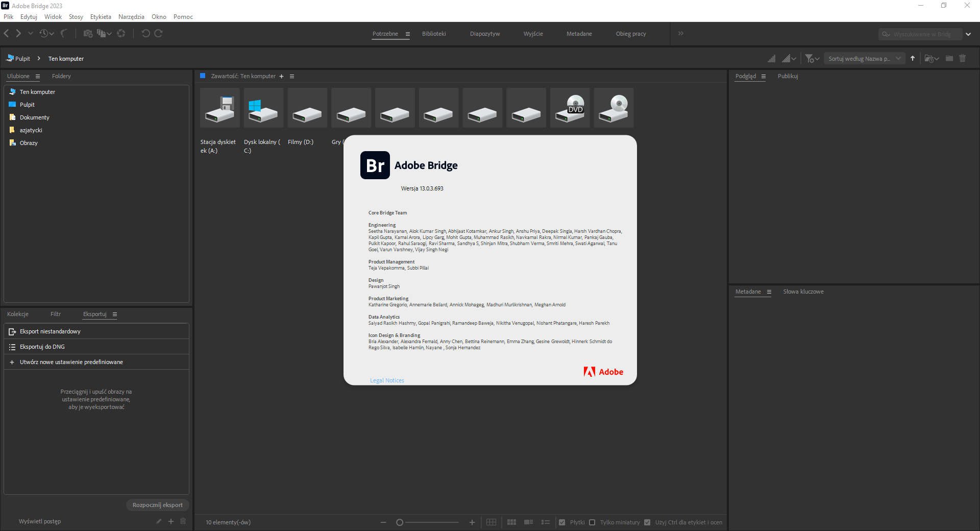980x531 pixels.
Task: Open Legal Notices link in About dialog
Action: pyautogui.click(x=387, y=380)
